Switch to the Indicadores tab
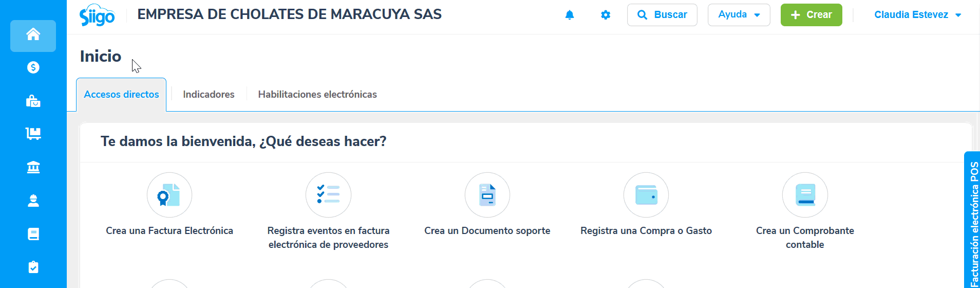980x288 pixels. [209, 95]
